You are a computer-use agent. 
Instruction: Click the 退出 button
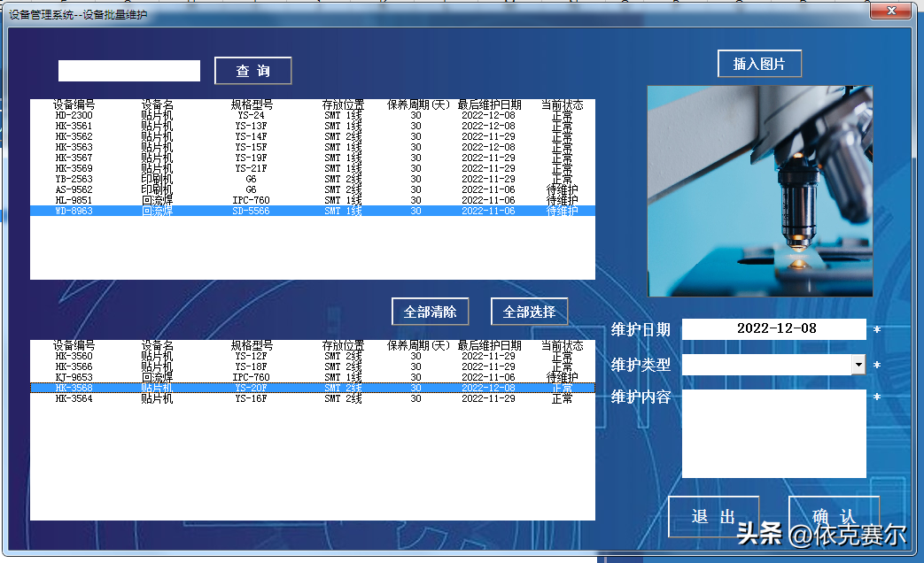pos(713,516)
